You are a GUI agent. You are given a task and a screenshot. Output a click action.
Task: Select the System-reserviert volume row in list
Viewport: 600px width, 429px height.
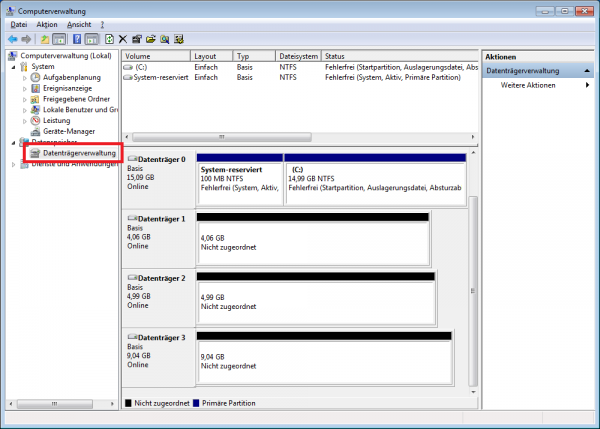(x=300, y=77)
